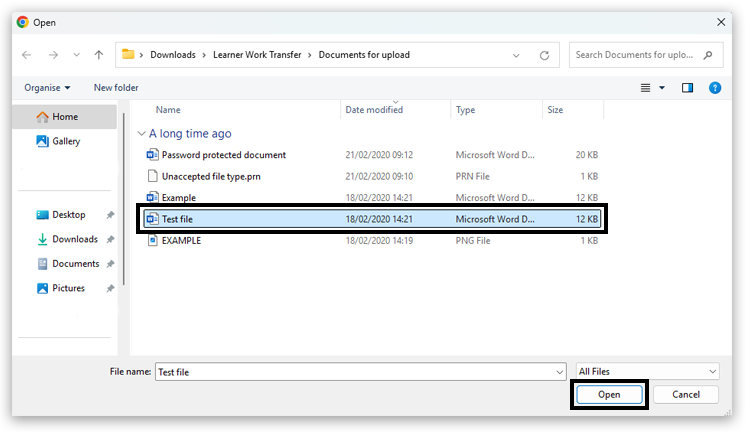Click the Help question mark icon
The width and height of the screenshot is (750, 434).
(x=715, y=88)
